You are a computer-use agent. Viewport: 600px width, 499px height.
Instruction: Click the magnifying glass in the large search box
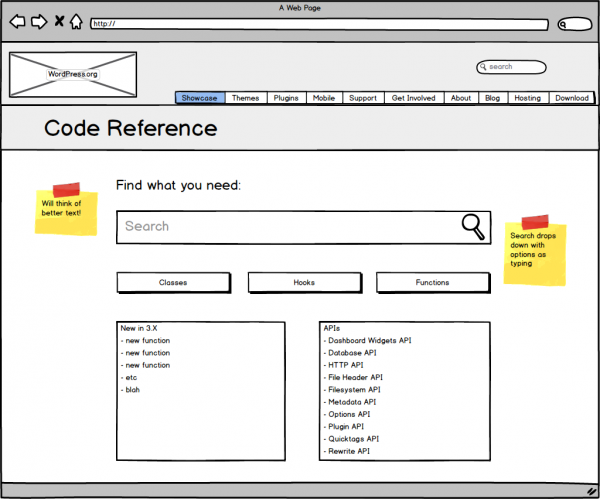(x=474, y=227)
